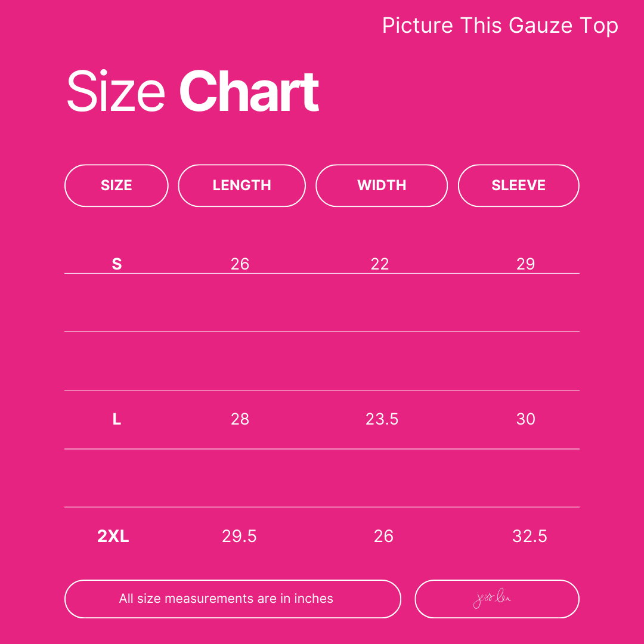
Task: Select the 2XL size row label
Action: pyautogui.click(x=113, y=536)
